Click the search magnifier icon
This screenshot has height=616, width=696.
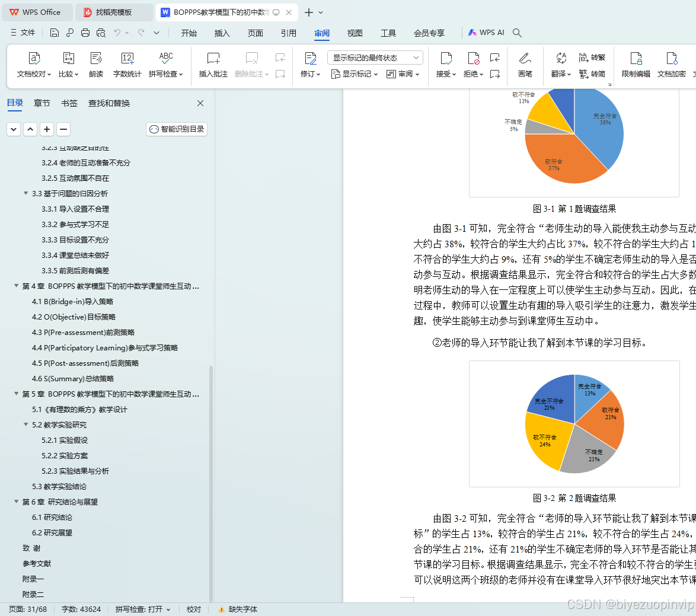tap(517, 33)
